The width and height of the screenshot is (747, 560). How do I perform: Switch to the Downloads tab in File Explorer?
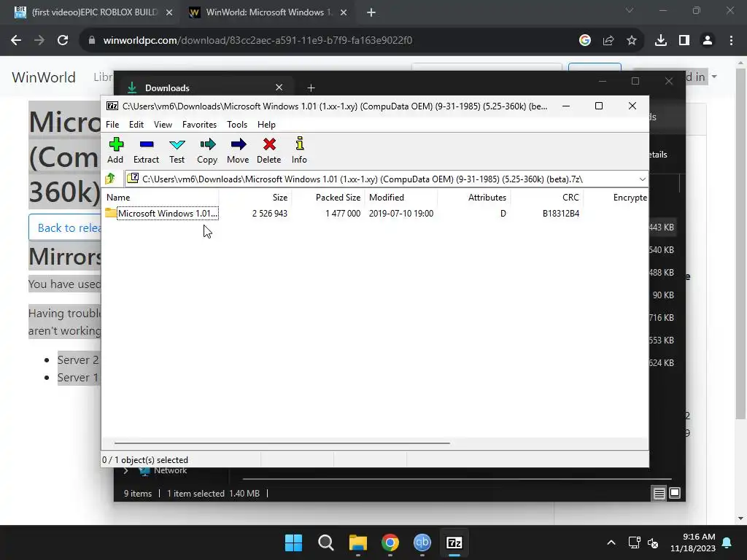tap(205, 87)
